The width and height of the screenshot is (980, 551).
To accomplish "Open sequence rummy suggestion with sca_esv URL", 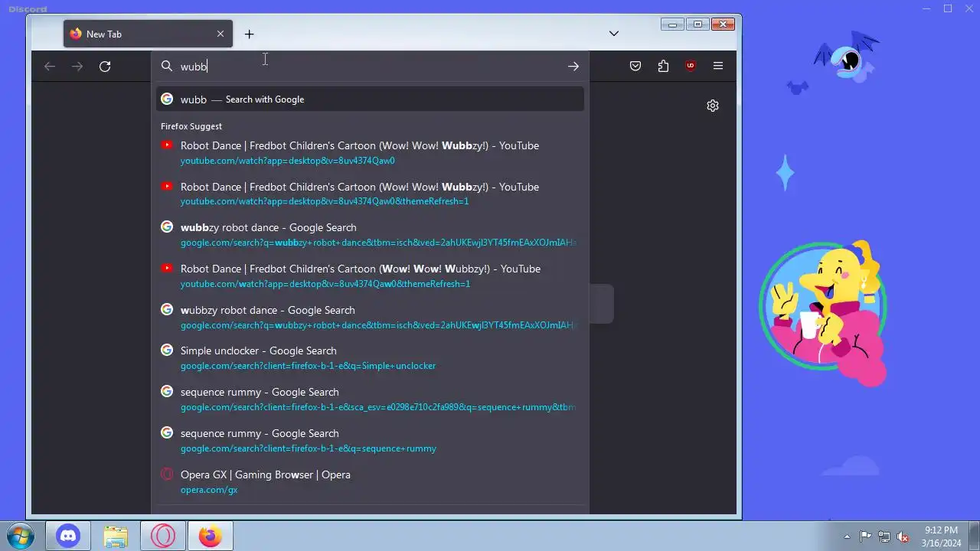I will click(371, 399).
